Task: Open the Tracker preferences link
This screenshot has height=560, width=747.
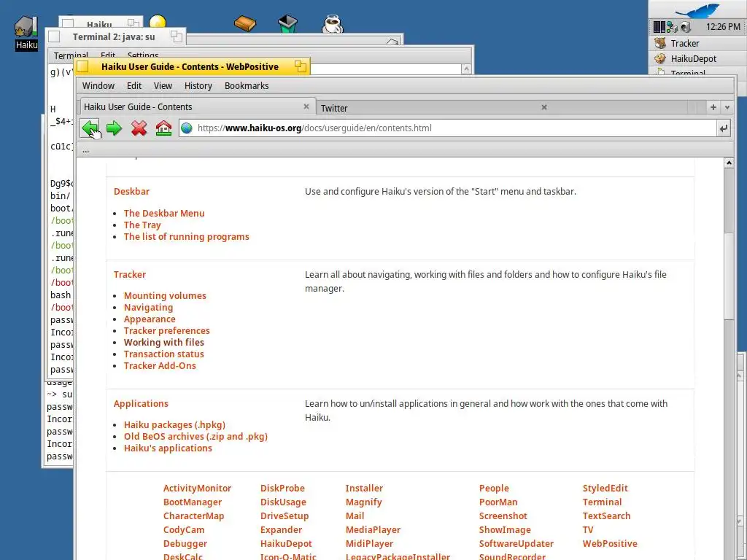Action: pos(167,330)
